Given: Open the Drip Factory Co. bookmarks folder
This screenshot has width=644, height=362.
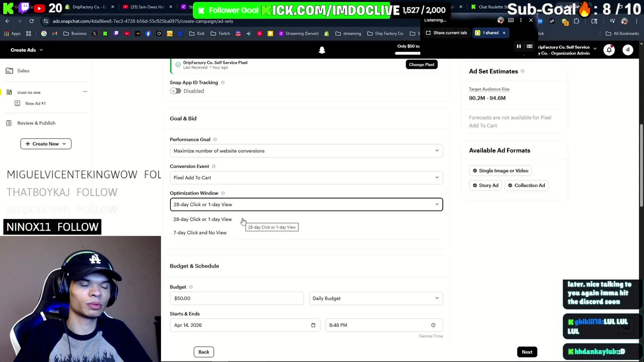Looking at the screenshot, I should (x=385, y=34).
